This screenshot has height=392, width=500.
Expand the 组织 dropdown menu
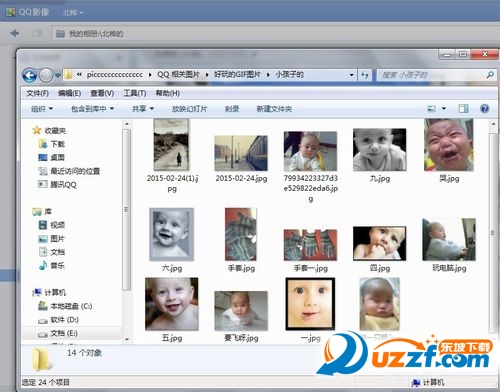click(x=42, y=109)
